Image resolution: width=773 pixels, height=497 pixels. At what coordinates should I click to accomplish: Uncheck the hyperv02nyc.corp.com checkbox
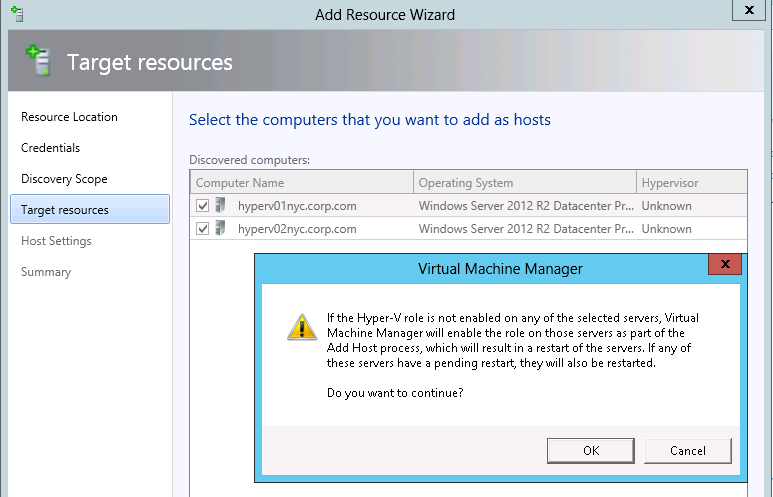pyautogui.click(x=203, y=229)
